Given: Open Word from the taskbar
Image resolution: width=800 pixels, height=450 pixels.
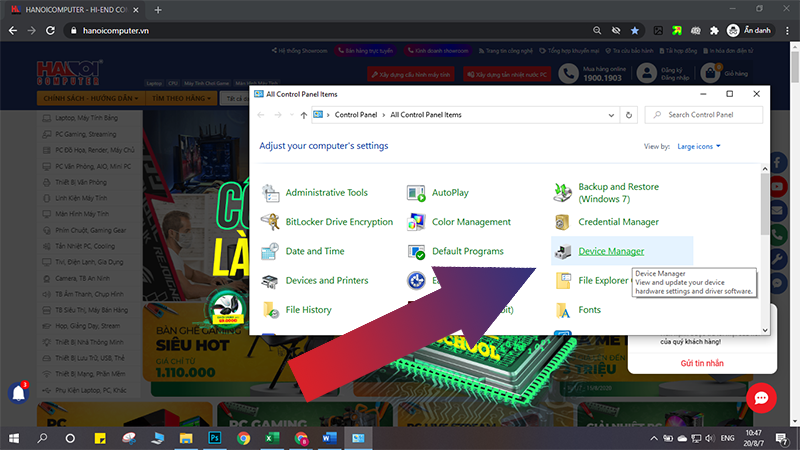Looking at the screenshot, I should point(330,438).
